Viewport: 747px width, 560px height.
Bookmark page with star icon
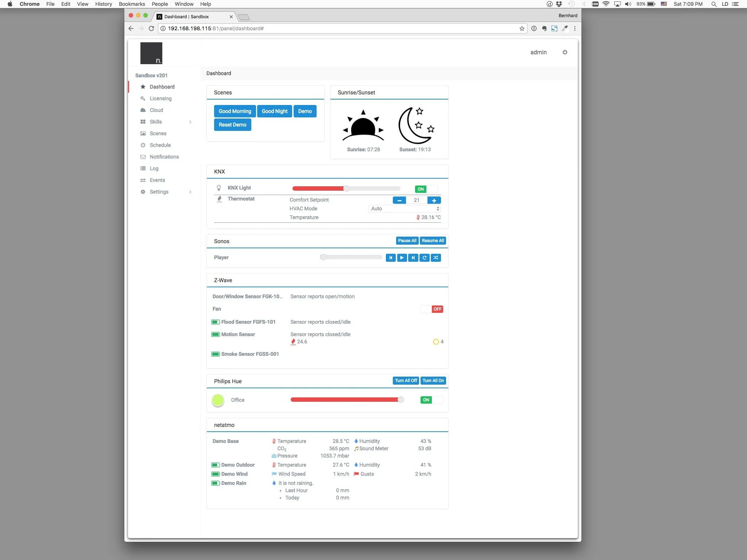(522, 28)
